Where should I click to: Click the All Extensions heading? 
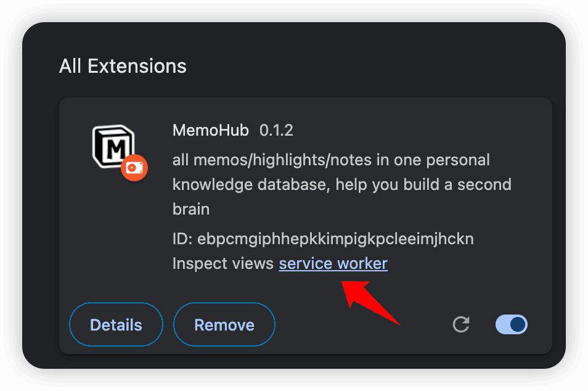[123, 66]
